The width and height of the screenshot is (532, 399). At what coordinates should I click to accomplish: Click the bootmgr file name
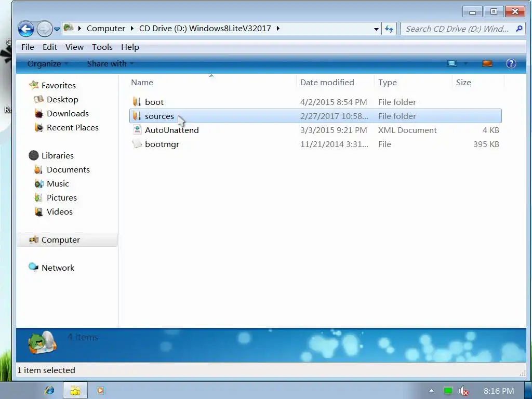[162, 144]
